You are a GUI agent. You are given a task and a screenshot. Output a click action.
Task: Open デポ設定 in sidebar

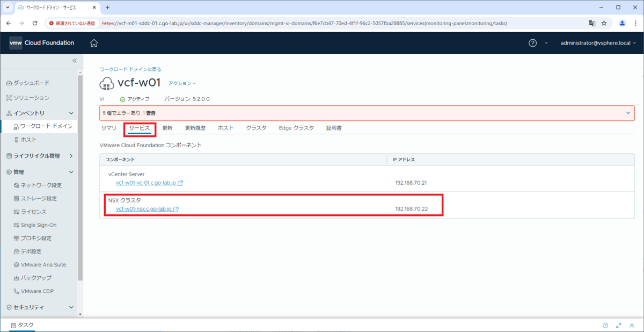point(27,251)
